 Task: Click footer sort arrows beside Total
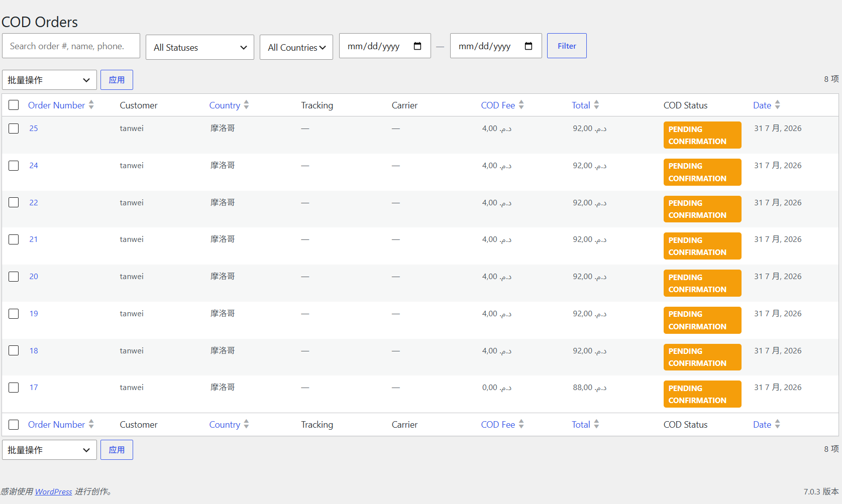(x=596, y=424)
